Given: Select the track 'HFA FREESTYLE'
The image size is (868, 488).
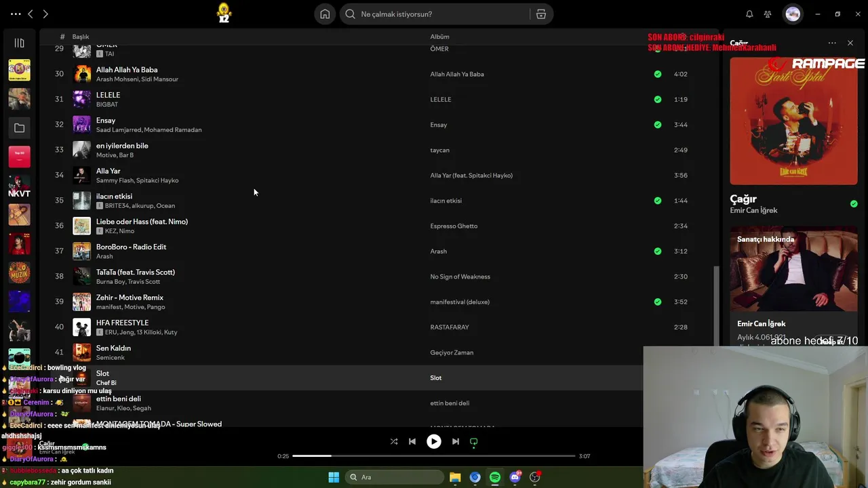Looking at the screenshot, I should (122, 323).
